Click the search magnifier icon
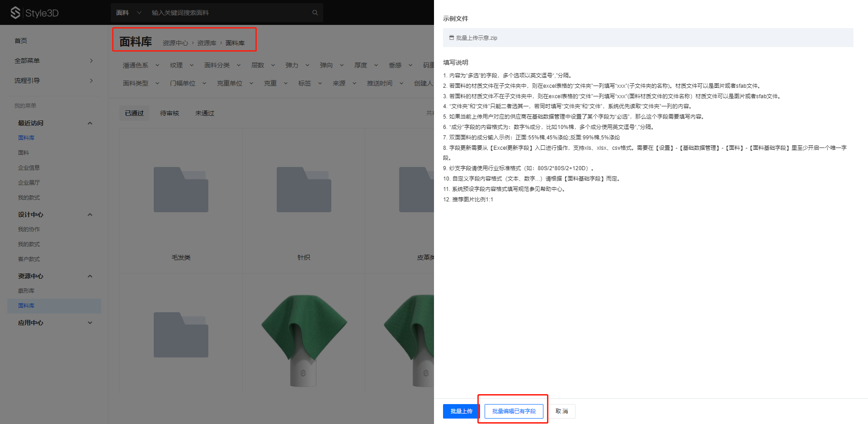Viewport: 868px width, 424px height. coord(315,13)
